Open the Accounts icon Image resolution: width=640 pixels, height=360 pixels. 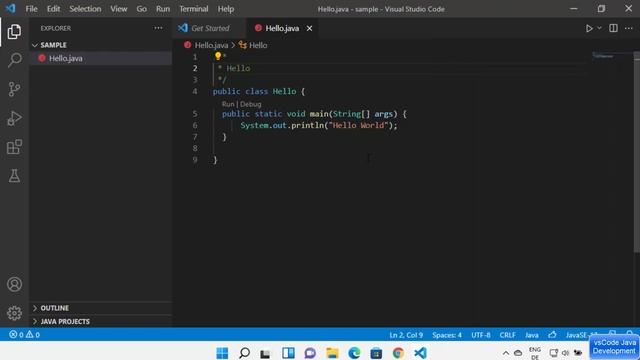[14, 284]
